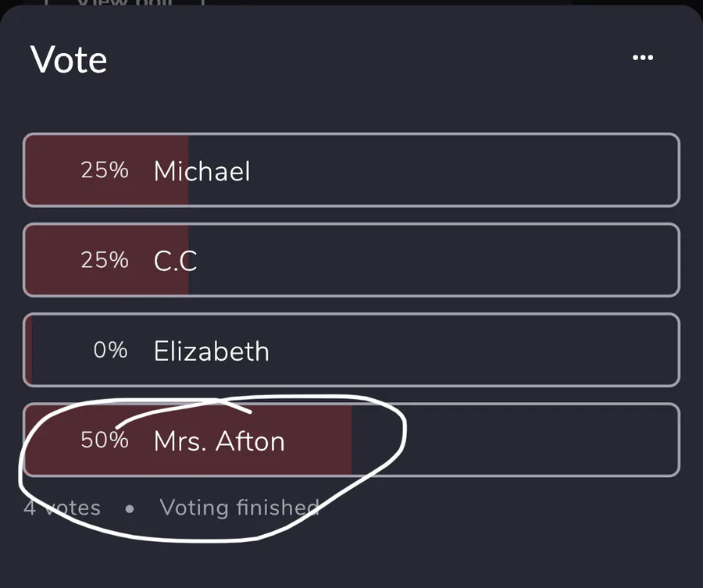
Task: Click the red filled portion of C.C's bar
Action: 55,260
